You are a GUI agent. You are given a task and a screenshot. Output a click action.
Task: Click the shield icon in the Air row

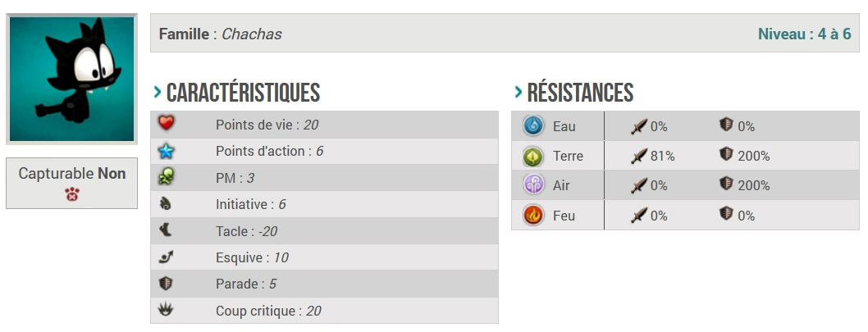point(726,185)
